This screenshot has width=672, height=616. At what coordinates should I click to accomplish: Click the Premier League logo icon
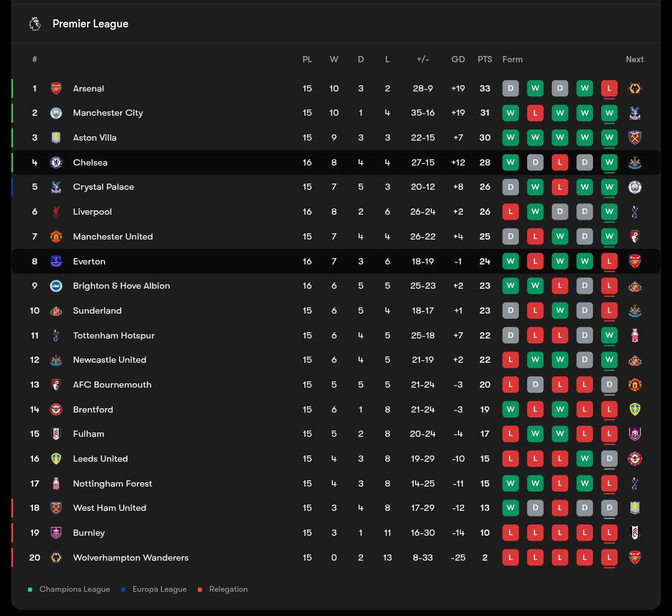click(x=35, y=24)
